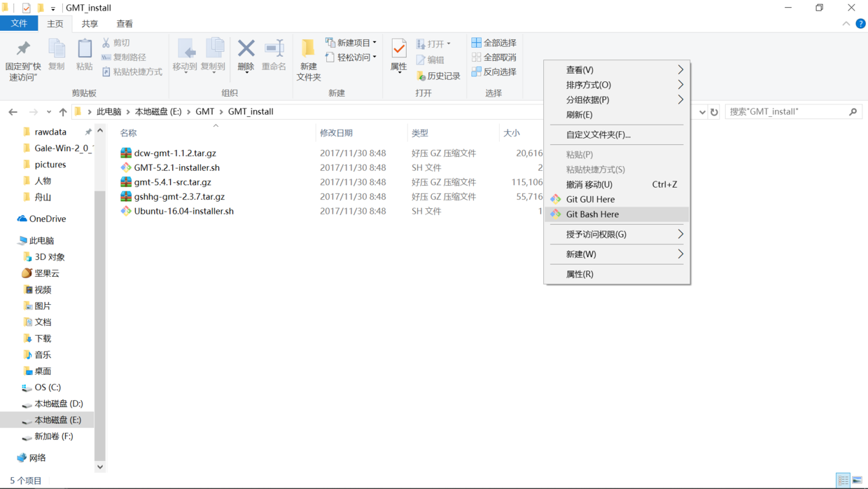Switch to details view icon in status bar
The height and width of the screenshot is (489, 868).
click(843, 481)
